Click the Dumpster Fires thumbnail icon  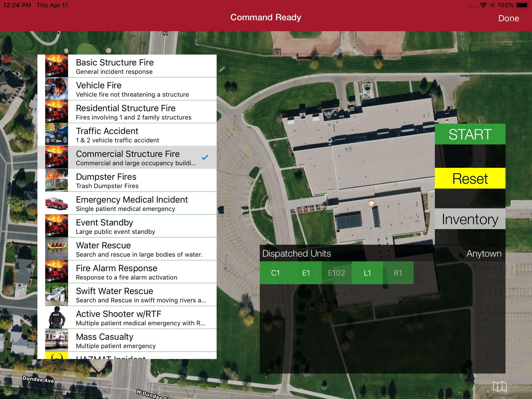pos(56,180)
